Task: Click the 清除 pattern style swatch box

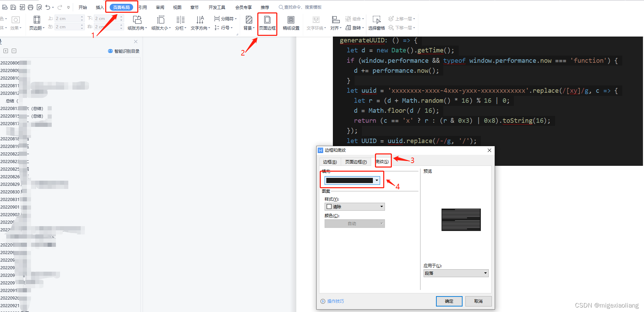Action: coord(329,207)
